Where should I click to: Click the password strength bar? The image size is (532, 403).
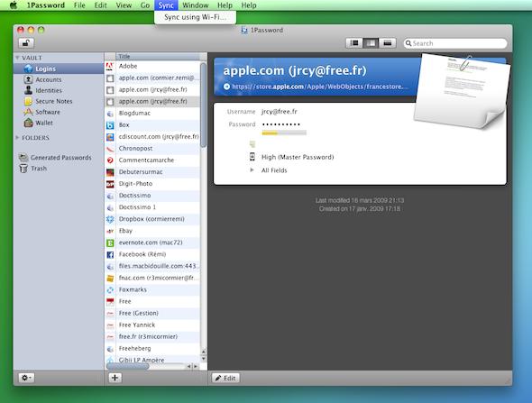point(284,133)
